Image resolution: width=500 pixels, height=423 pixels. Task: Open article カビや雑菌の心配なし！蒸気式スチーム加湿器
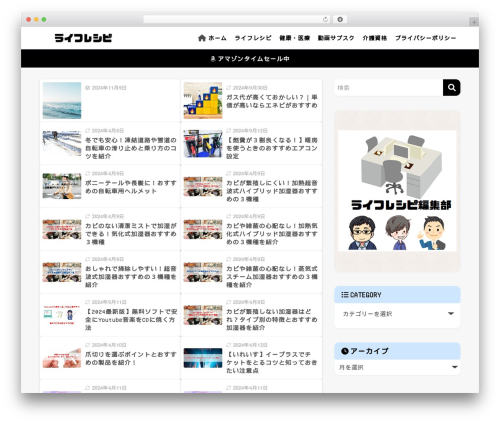pos(272,277)
